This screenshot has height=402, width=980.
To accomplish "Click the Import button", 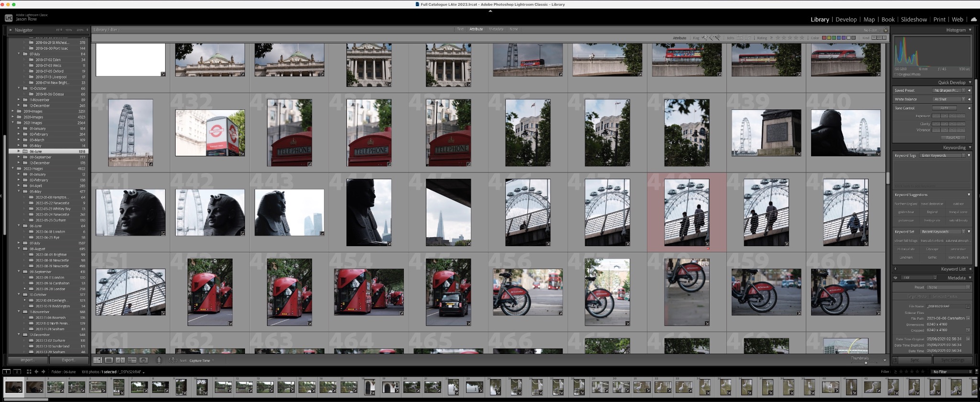I will [x=28, y=360].
